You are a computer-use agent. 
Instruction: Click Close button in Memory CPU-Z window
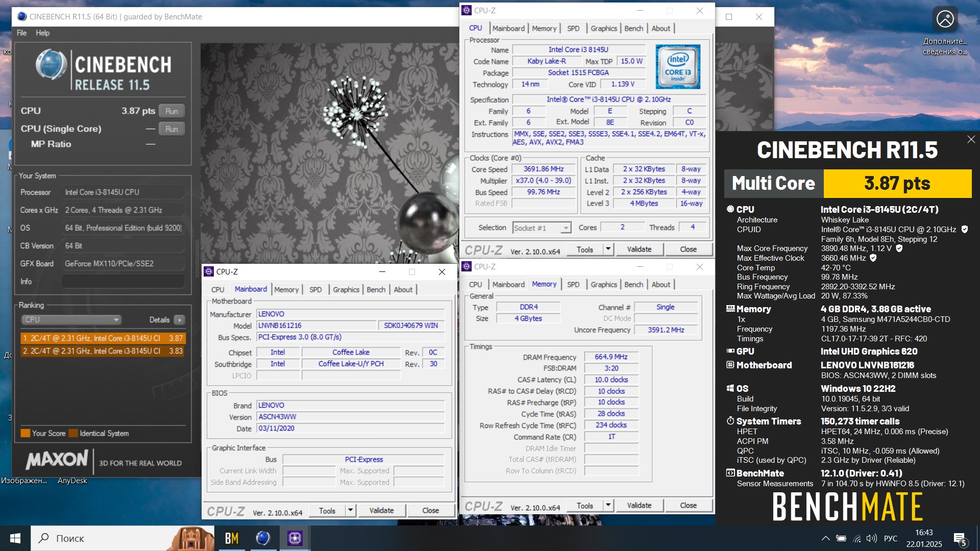click(x=688, y=506)
